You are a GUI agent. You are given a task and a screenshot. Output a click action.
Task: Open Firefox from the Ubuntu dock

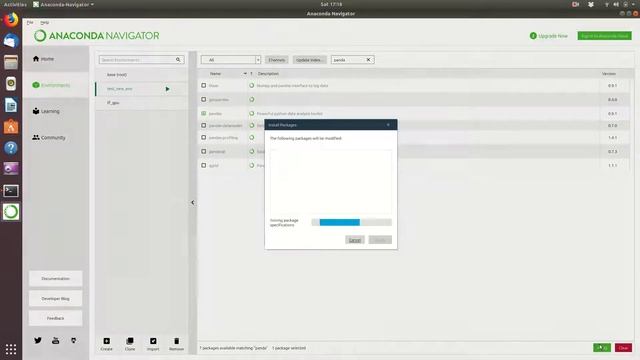[x=11, y=20]
